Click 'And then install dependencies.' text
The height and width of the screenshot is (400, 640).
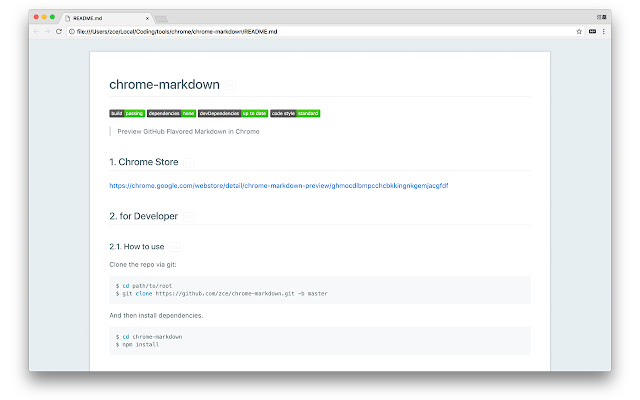156,316
